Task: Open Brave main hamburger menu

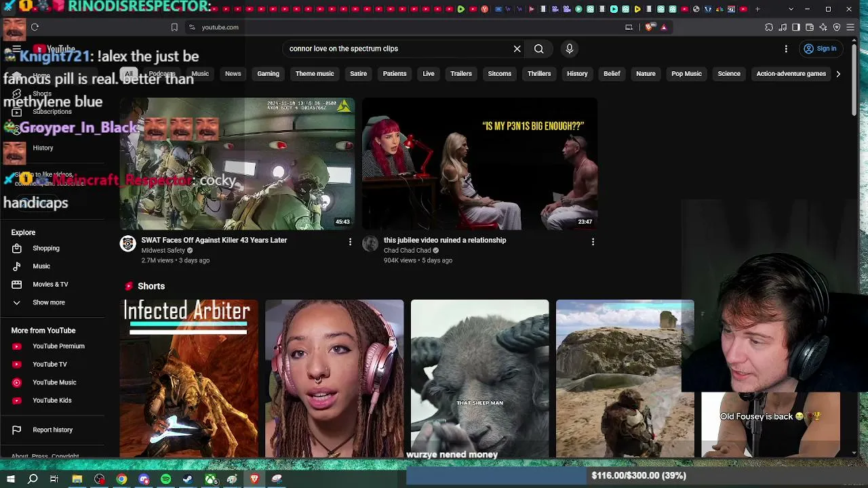Action: (850, 27)
